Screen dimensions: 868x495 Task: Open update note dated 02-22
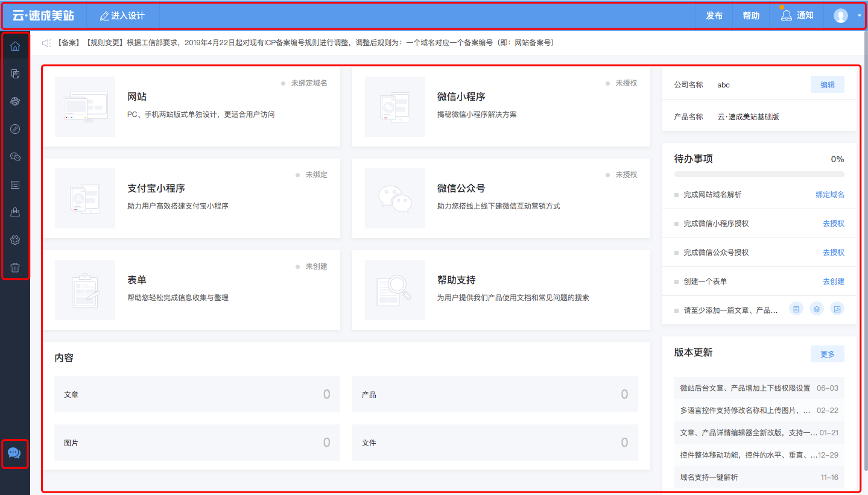[x=759, y=411]
